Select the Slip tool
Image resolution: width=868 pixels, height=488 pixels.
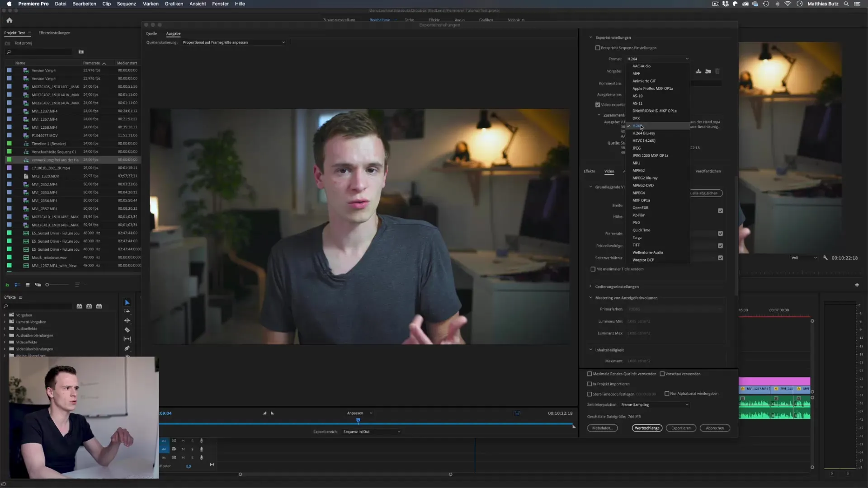pyautogui.click(x=127, y=339)
